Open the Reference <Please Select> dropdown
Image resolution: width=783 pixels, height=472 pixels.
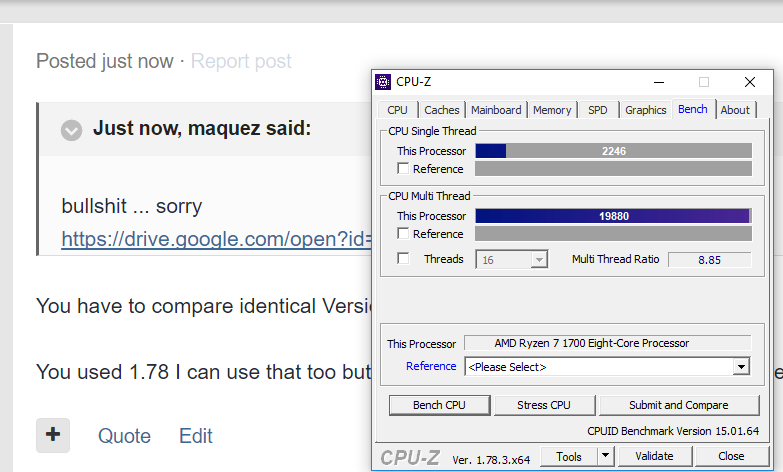click(x=607, y=367)
